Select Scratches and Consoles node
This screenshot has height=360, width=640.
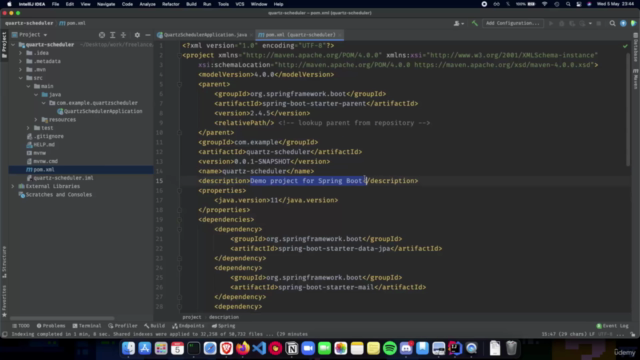[56, 195]
